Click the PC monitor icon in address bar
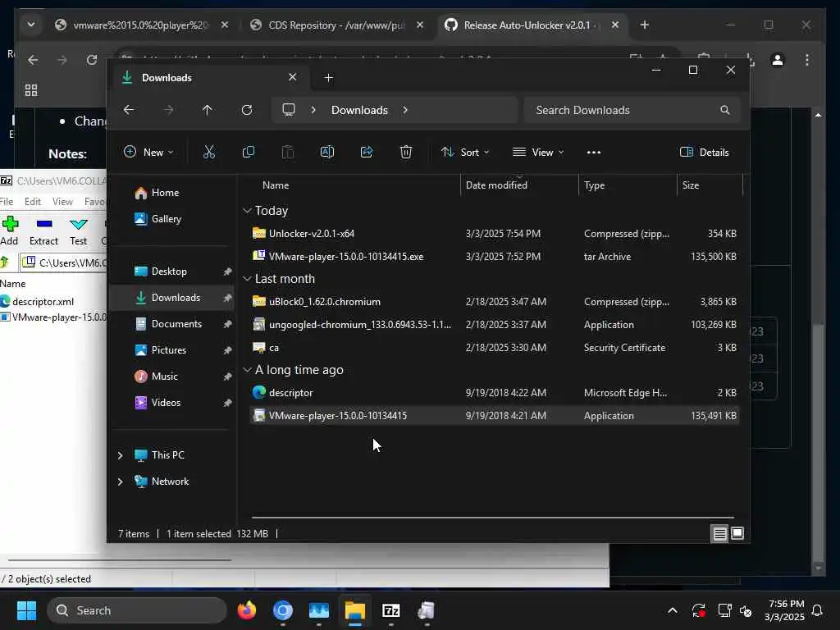 [289, 110]
